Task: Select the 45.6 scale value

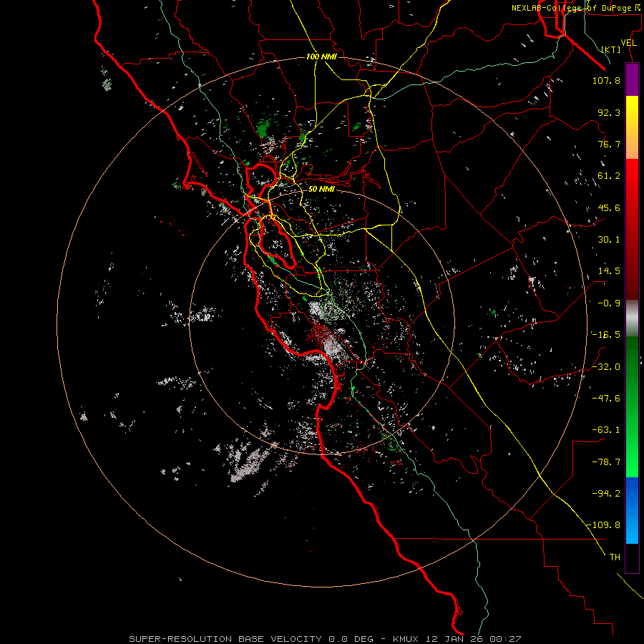Action: [x=609, y=208]
